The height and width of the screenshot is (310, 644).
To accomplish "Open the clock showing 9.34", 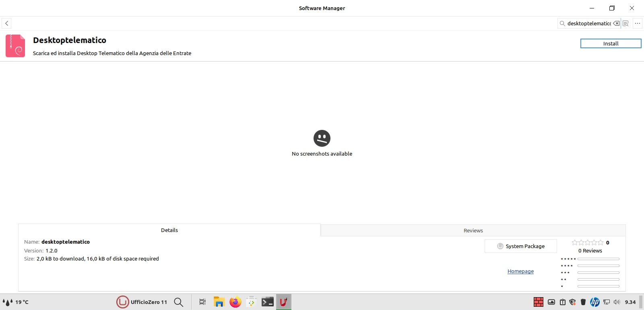I will [630, 302].
